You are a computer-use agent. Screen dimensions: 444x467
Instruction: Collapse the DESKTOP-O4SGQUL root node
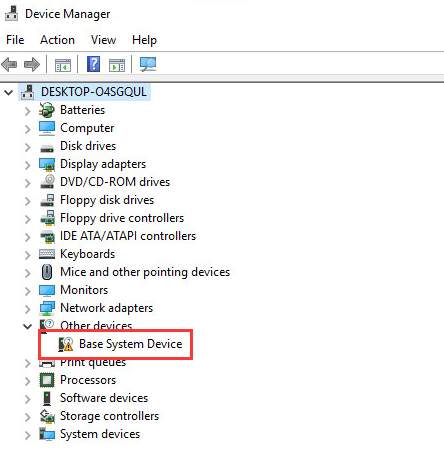[x=9, y=92]
